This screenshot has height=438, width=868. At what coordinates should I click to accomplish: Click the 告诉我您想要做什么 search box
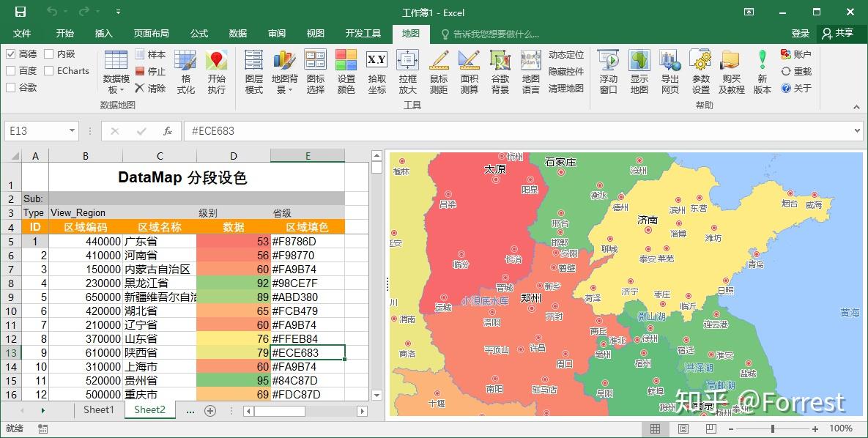click(x=490, y=34)
